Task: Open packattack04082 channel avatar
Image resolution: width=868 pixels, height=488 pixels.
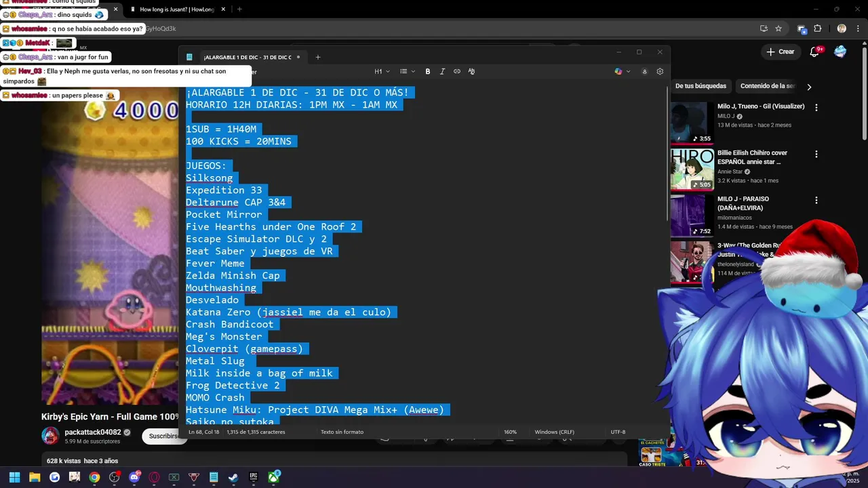Action: point(50,436)
